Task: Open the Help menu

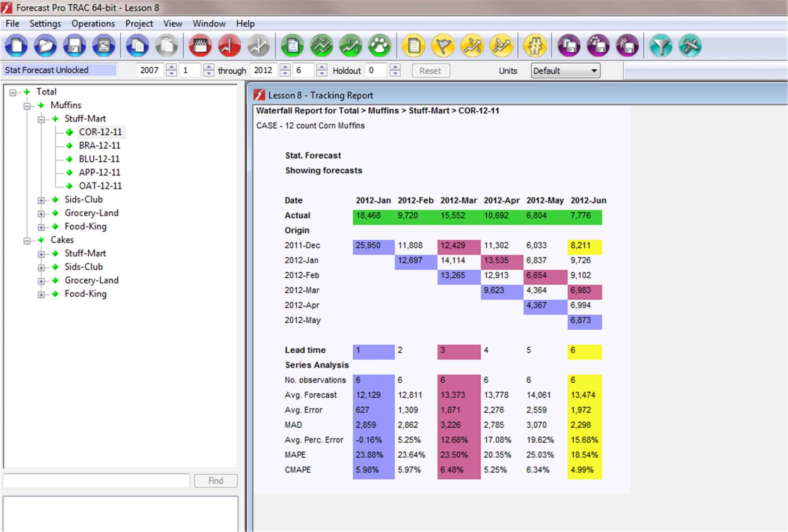Action: 245,23
